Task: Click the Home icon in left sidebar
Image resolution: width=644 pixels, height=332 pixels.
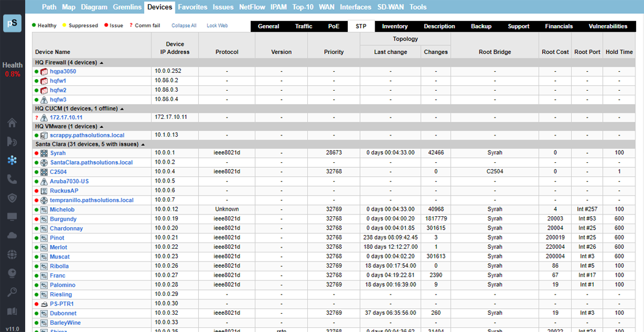Action: (x=12, y=123)
